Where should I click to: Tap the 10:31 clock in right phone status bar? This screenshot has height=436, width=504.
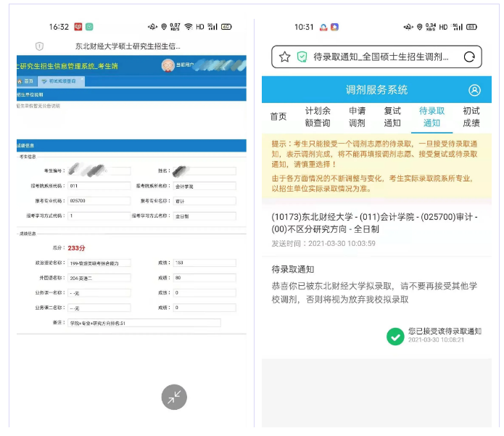304,27
